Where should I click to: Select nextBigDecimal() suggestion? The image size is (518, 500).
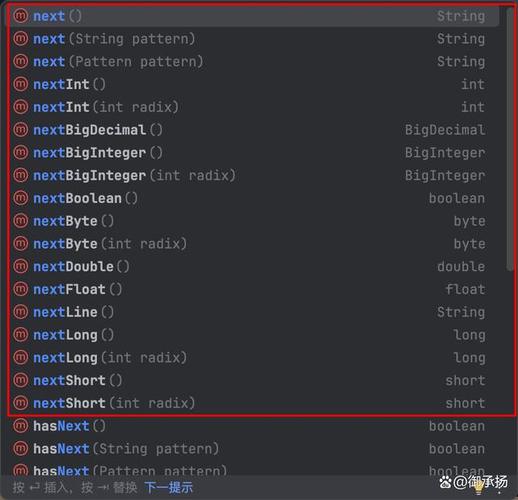pyautogui.click(x=252, y=130)
